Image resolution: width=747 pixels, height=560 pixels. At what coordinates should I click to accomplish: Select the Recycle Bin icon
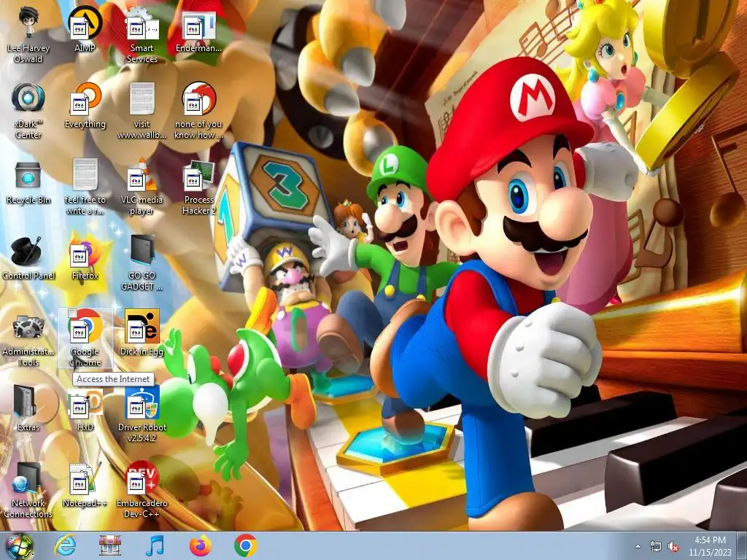tap(28, 183)
